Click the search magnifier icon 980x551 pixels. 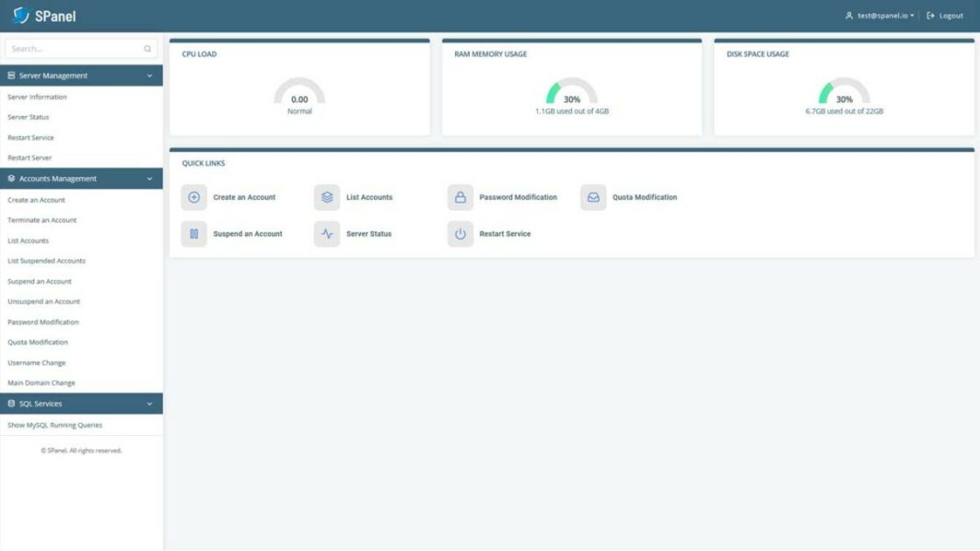pos(148,48)
